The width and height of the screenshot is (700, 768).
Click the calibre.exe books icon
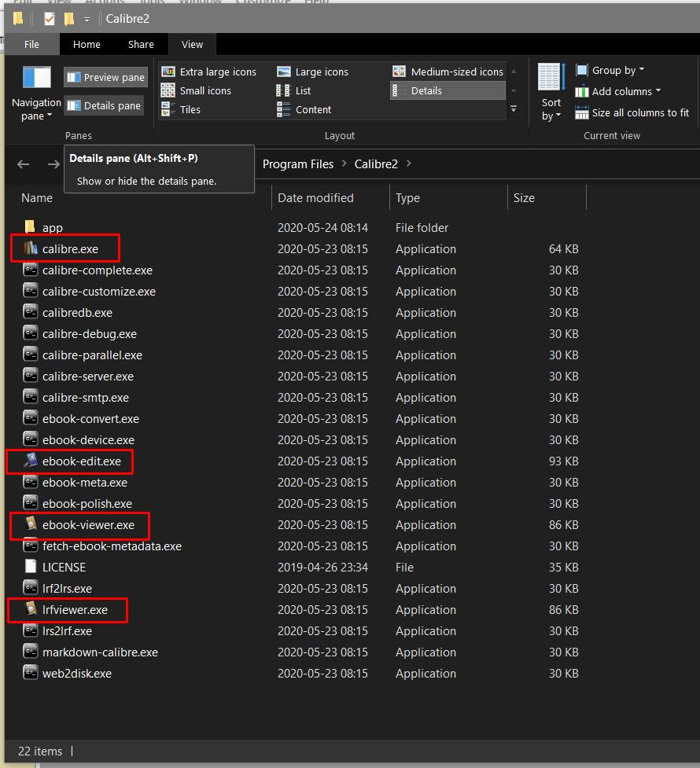pos(31,248)
